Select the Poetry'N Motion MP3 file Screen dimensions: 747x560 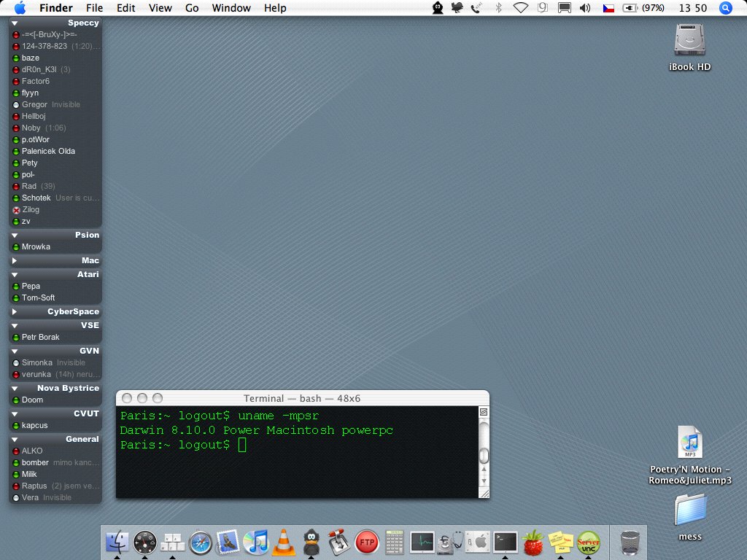click(689, 443)
